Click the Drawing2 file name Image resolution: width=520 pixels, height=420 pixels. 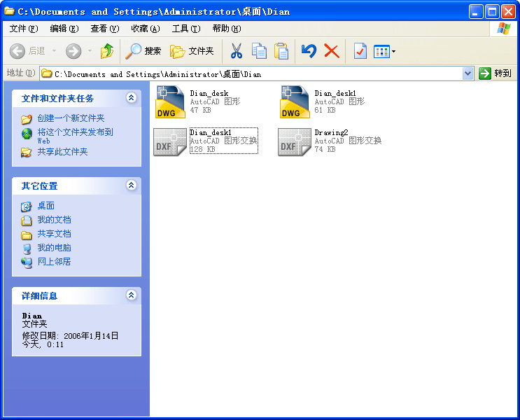tap(331, 132)
